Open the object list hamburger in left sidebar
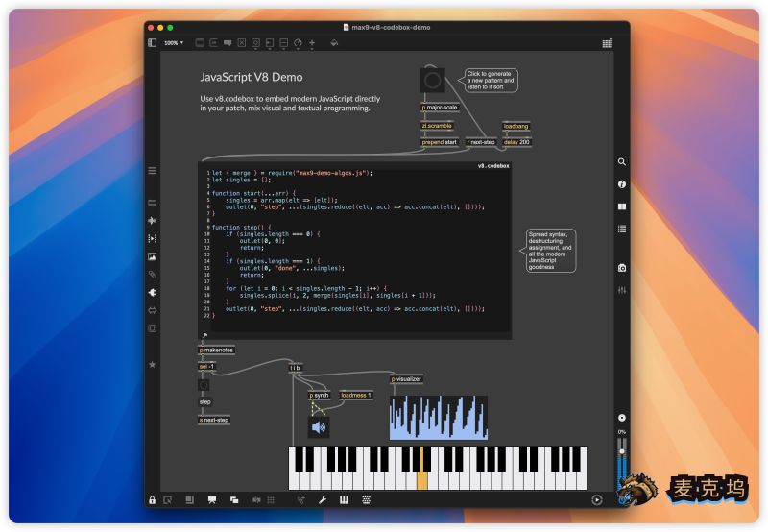This screenshot has height=532, width=768. (x=153, y=171)
